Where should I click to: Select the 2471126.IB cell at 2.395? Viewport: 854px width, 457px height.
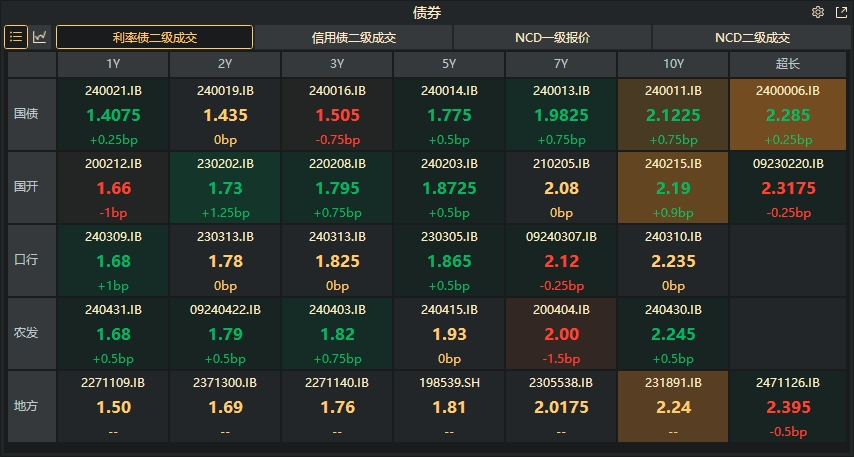(788, 405)
